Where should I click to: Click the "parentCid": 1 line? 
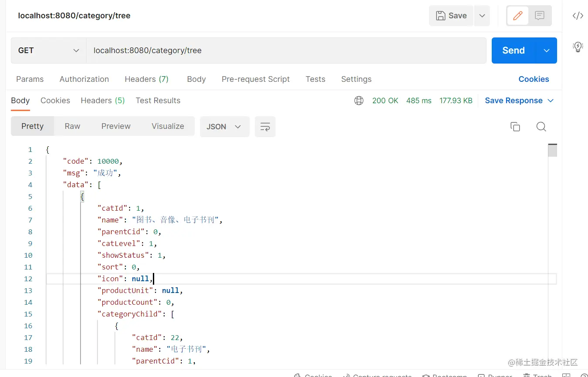[x=164, y=361]
